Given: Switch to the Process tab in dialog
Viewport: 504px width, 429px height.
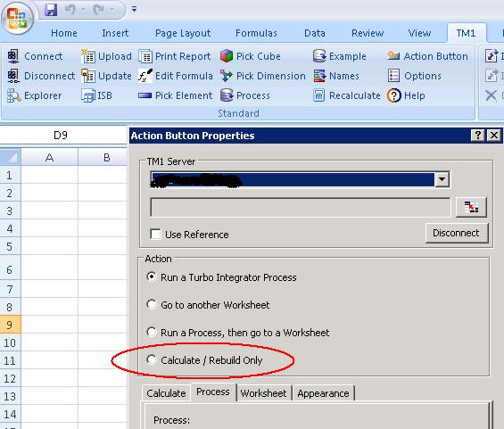Looking at the screenshot, I should click(213, 392).
